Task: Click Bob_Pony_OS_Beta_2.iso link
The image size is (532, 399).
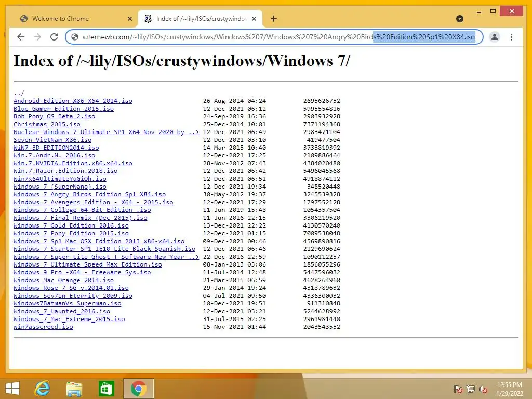Action: (54, 116)
